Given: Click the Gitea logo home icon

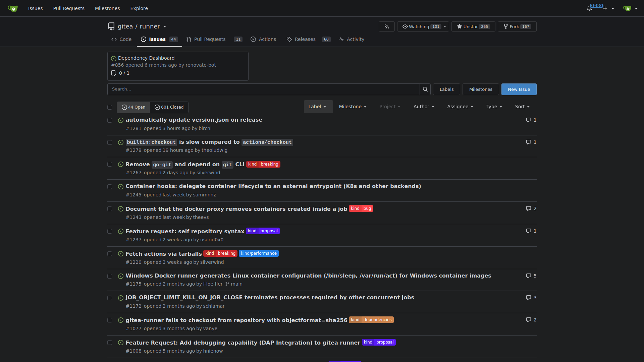Looking at the screenshot, I should 12,8.
